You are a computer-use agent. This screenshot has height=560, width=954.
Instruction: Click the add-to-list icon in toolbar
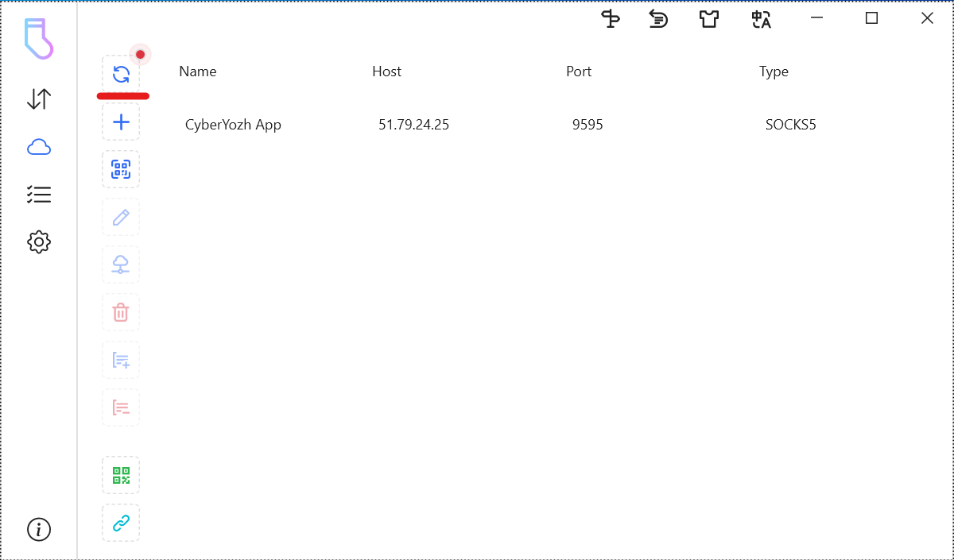121,361
